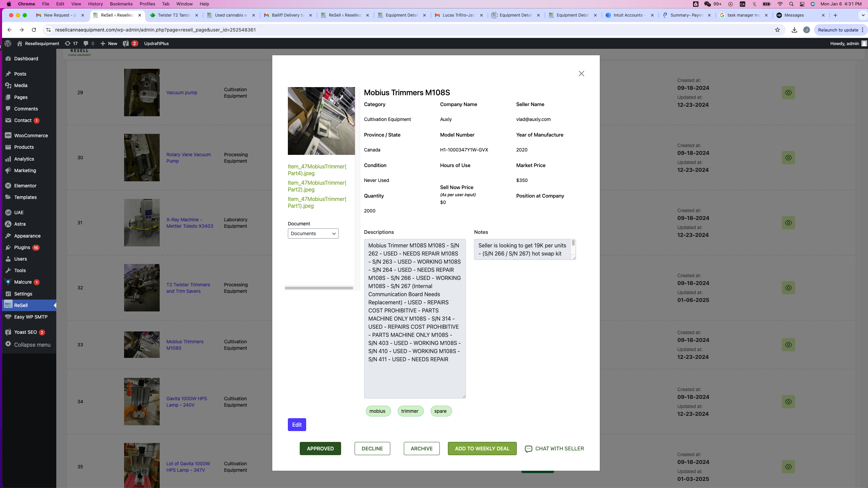
Task: Switch to Twister T2 Tandem tab
Action: [174, 15]
